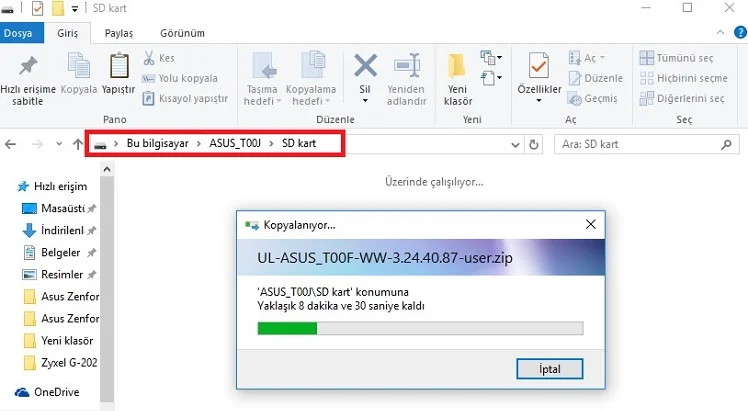Open the new item dropdown icon

pyautogui.click(x=491, y=58)
